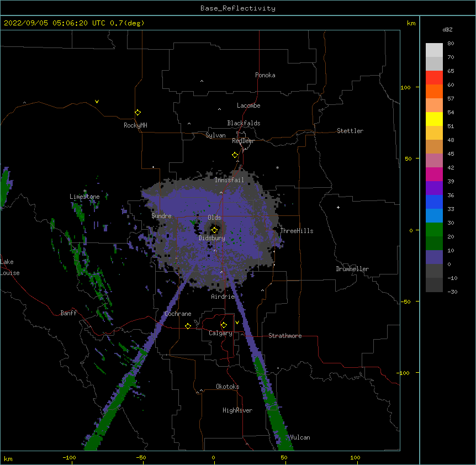Click the yellow diamond marker near RockyMH
Image resolution: width=476 pixels, height=465 pixels.
click(x=137, y=113)
